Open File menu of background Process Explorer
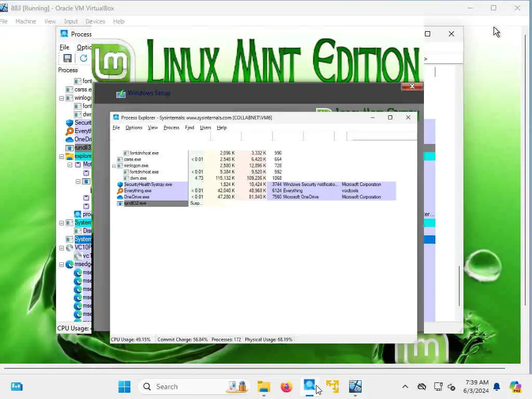 pos(64,47)
